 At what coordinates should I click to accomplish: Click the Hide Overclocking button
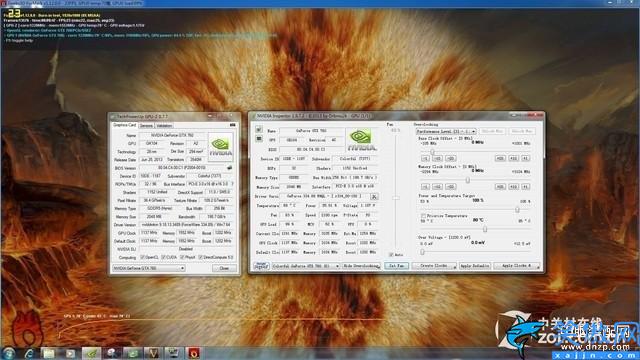point(361,266)
